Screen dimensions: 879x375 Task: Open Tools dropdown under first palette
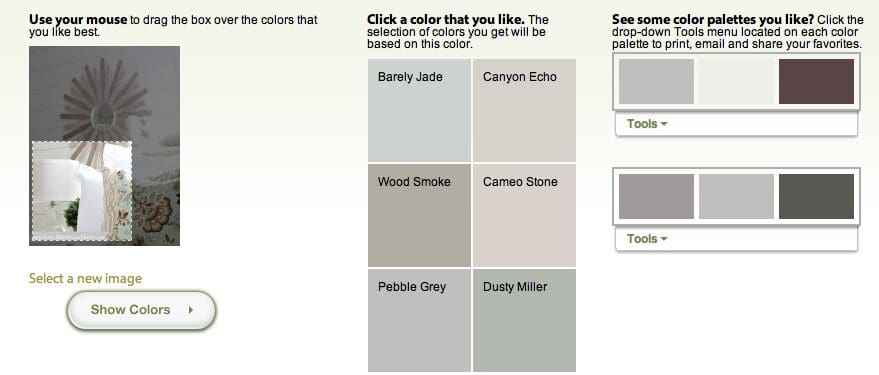(x=647, y=124)
